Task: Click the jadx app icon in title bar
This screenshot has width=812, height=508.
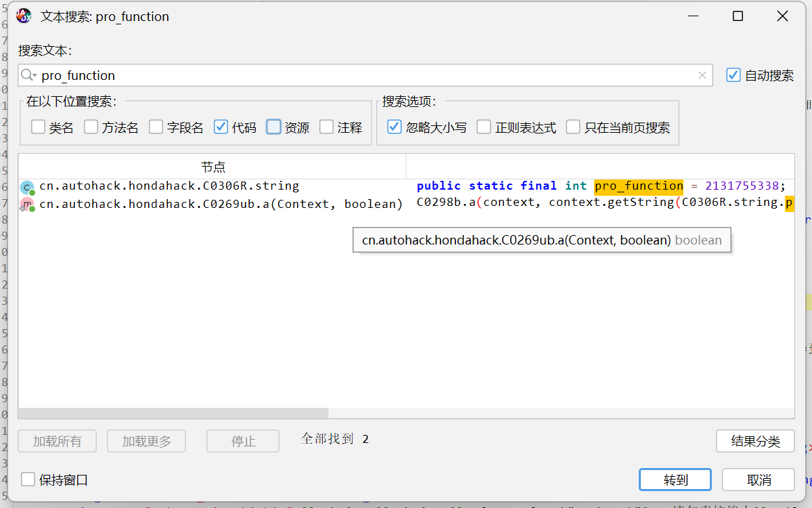Action: 24,16
